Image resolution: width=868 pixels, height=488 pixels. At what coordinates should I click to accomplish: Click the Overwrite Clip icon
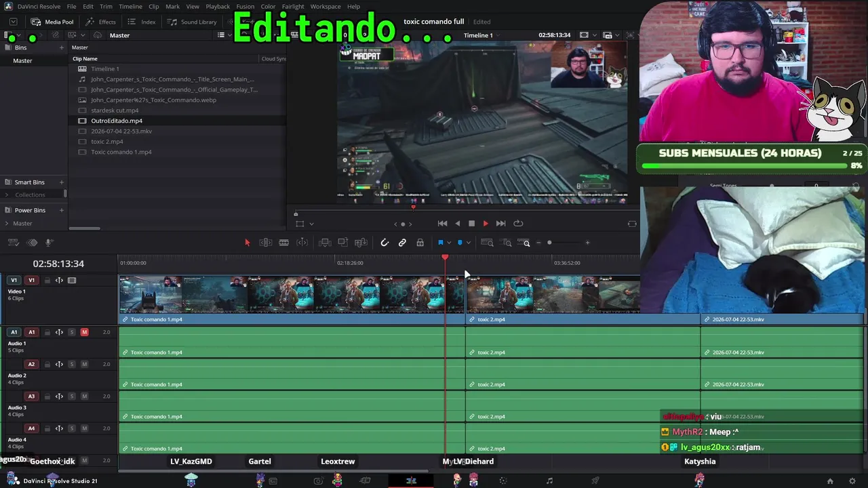pyautogui.click(x=342, y=243)
